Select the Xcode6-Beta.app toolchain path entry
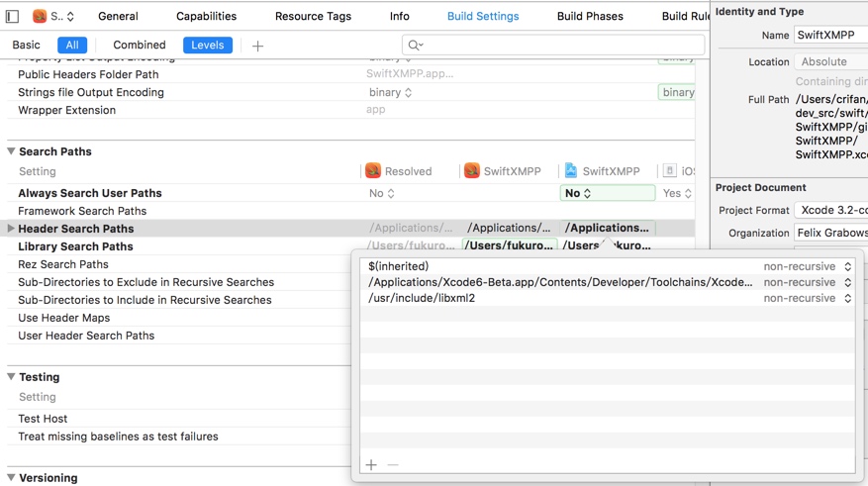This screenshot has height=486, width=868. pos(560,282)
